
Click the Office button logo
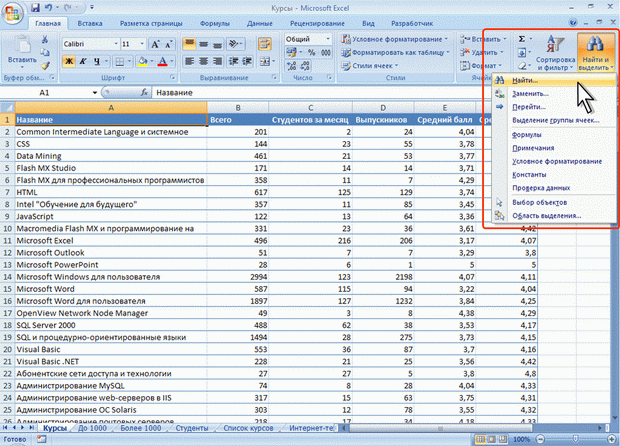12,13
